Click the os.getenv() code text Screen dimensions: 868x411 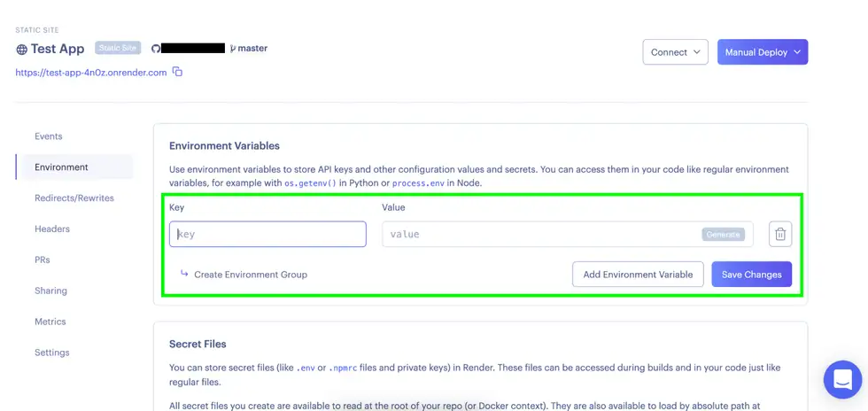tap(310, 183)
